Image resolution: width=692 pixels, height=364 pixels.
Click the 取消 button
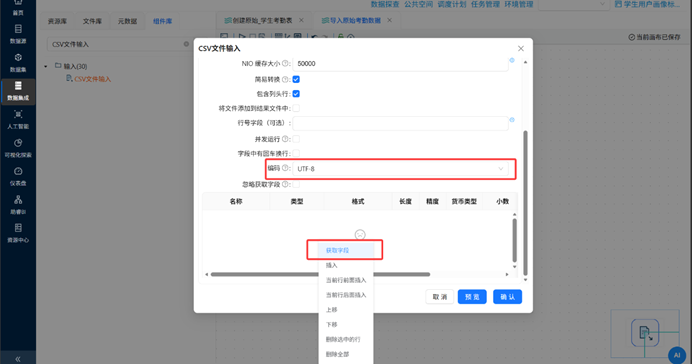[440, 297]
